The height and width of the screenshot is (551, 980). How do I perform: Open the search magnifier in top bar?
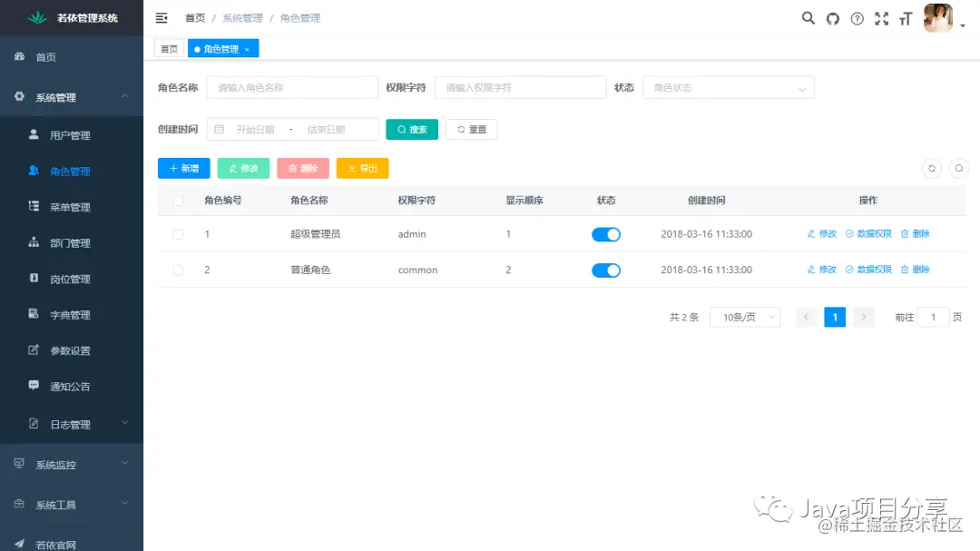[808, 18]
